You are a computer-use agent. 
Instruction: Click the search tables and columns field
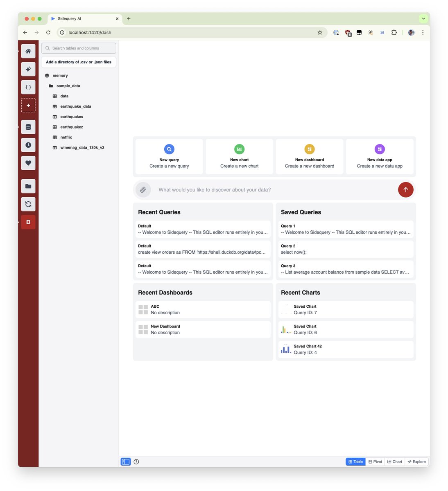(x=78, y=48)
